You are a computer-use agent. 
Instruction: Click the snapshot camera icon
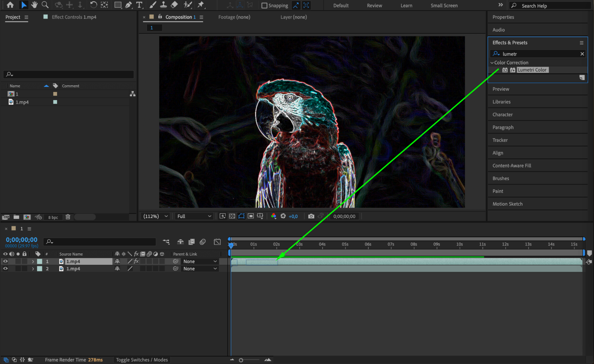pyautogui.click(x=311, y=216)
